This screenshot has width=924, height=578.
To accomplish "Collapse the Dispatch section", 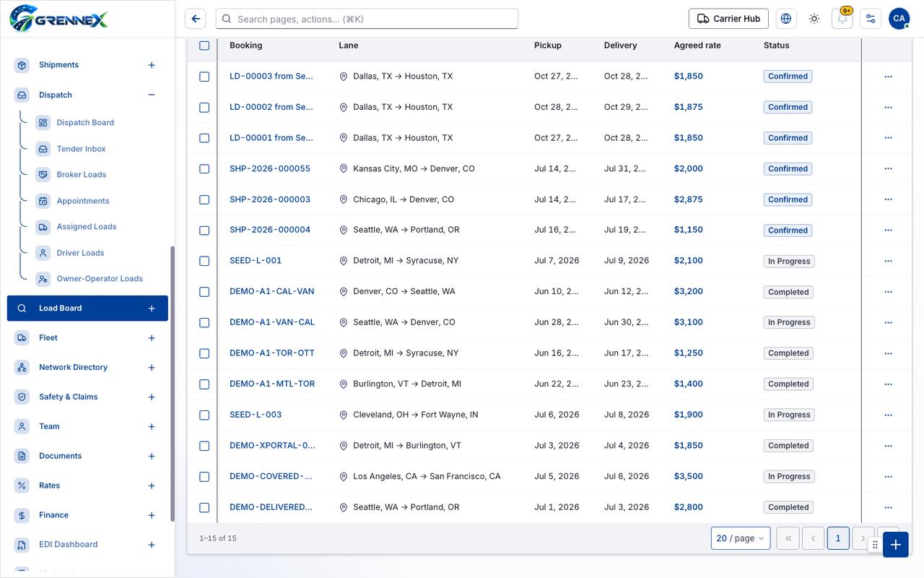I will 152,95.
